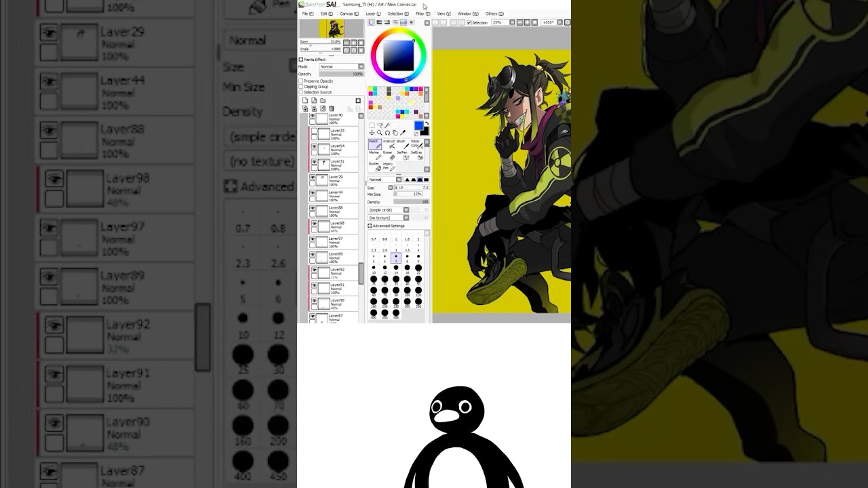The height and width of the screenshot is (488, 868).
Task: Select the move layer tool
Action: coord(372,133)
